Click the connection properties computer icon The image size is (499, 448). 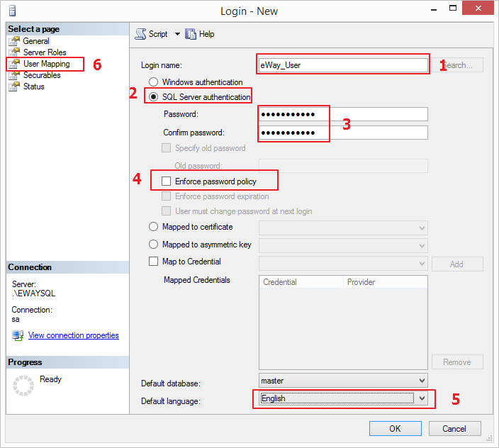(x=18, y=335)
